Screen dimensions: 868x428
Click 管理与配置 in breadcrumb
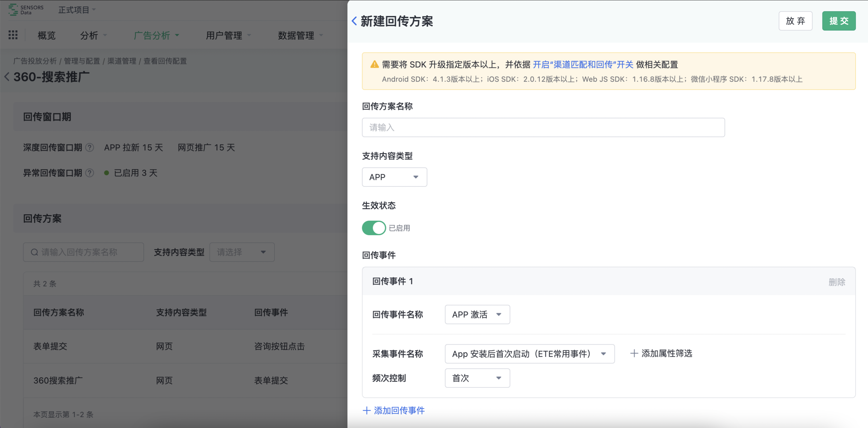pos(82,61)
